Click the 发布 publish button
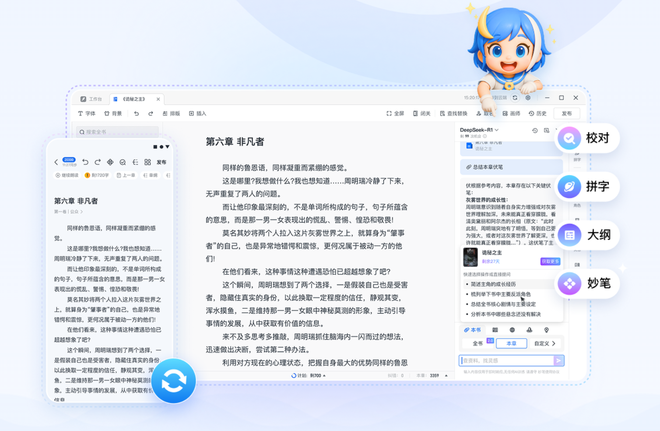This screenshot has height=431, width=660. click(567, 114)
